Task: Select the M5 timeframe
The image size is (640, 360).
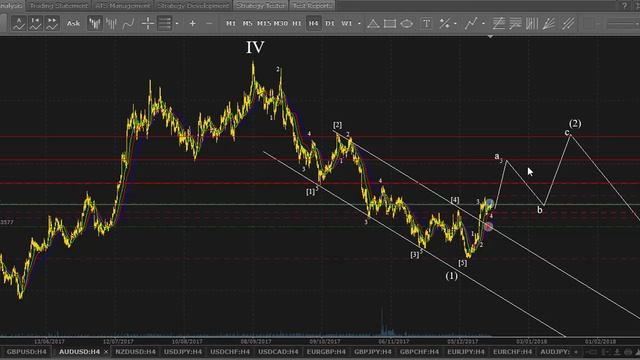Action: (247, 23)
